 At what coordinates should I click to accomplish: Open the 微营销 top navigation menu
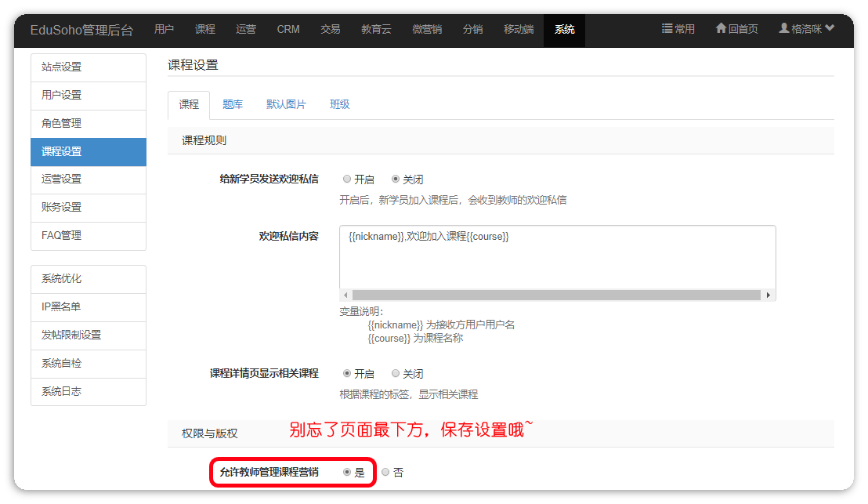click(427, 30)
